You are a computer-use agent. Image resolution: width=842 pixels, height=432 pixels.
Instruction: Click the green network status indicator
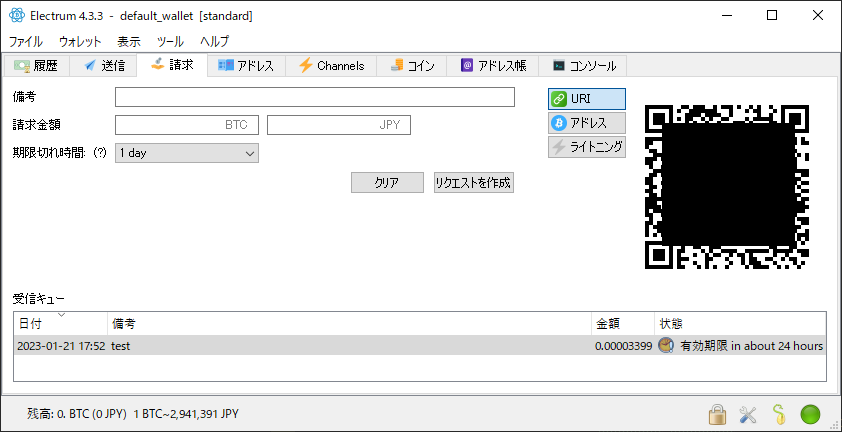coord(810,414)
